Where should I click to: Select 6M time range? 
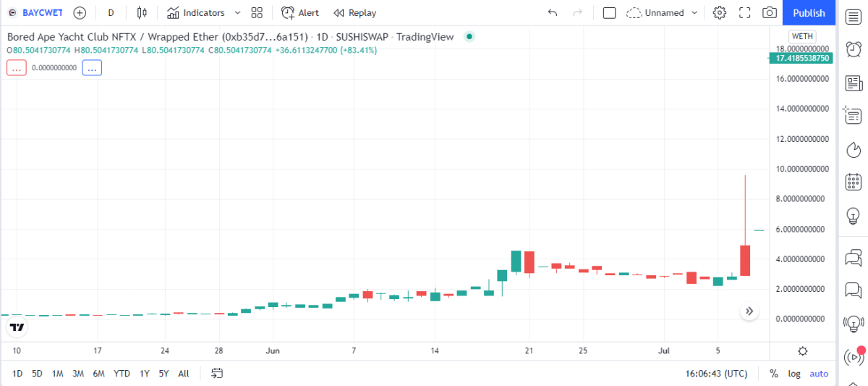coord(99,374)
